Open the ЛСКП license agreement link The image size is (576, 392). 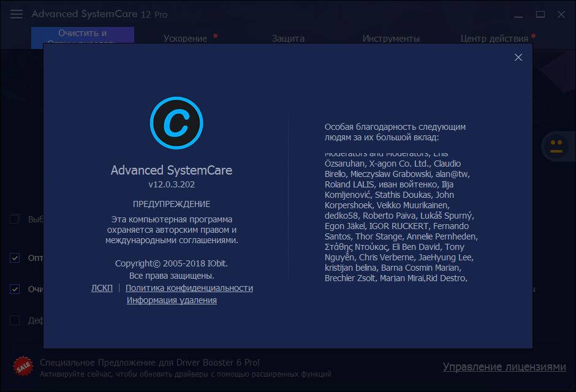click(x=102, y=288)
